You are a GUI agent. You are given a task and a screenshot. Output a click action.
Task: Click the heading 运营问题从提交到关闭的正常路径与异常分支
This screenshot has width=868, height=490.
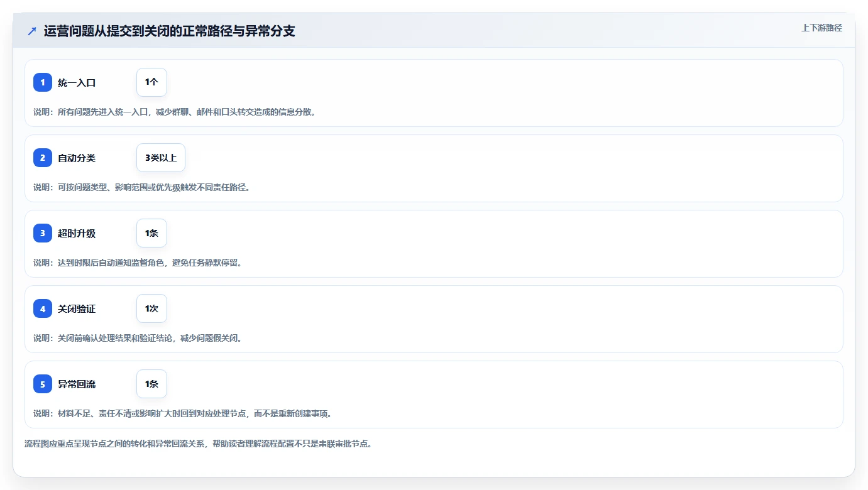click(x=169, y=31)
